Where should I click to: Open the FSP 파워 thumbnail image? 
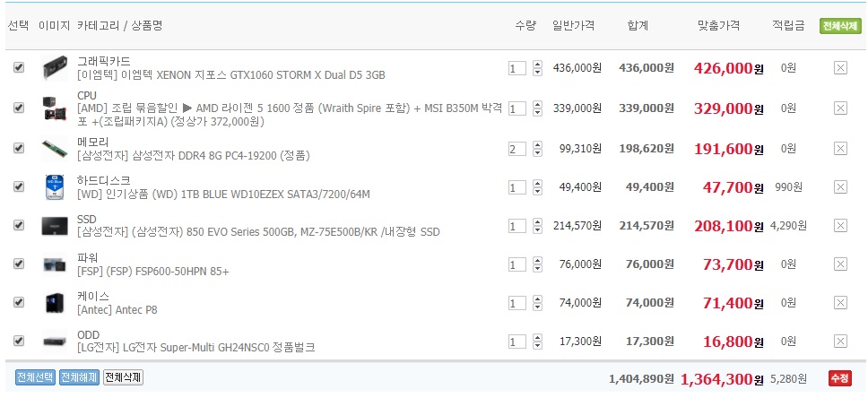(x=55, y=264)
